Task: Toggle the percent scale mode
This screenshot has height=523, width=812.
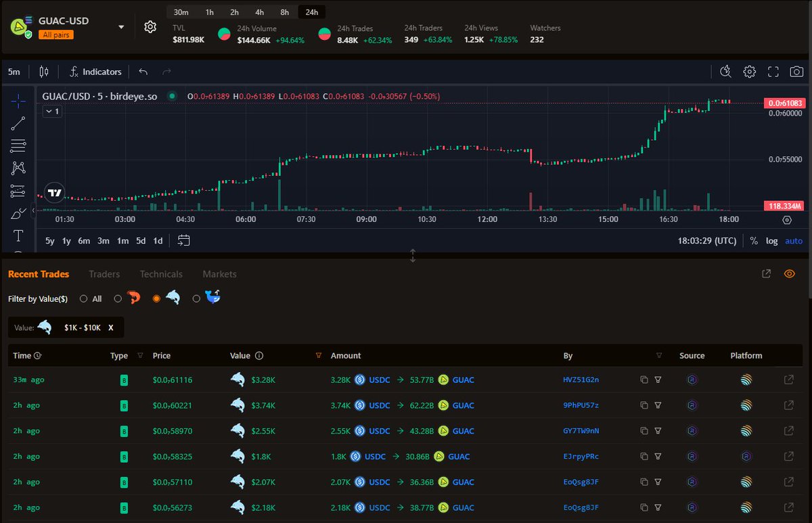Action: pyautogui.click(x=754, y=241)
